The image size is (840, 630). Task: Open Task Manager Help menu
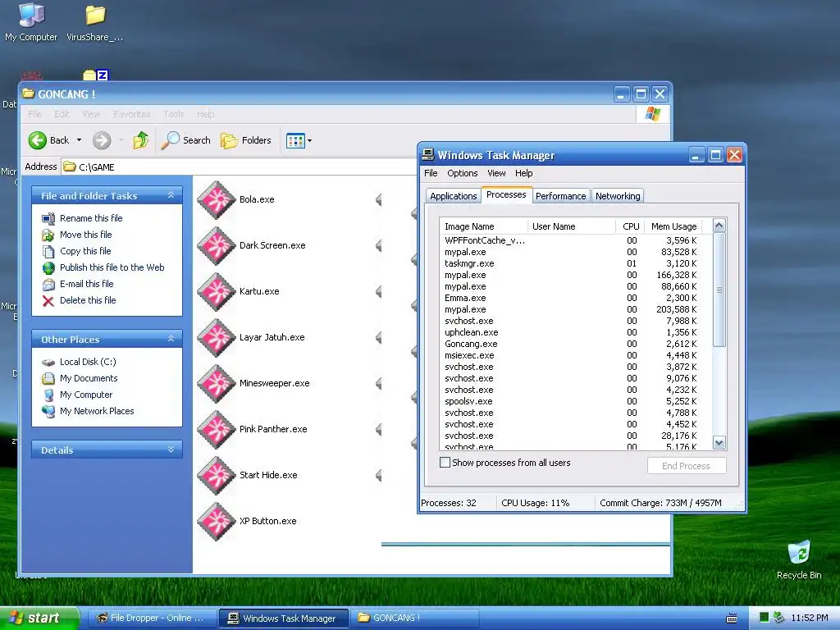coord(524,173)
